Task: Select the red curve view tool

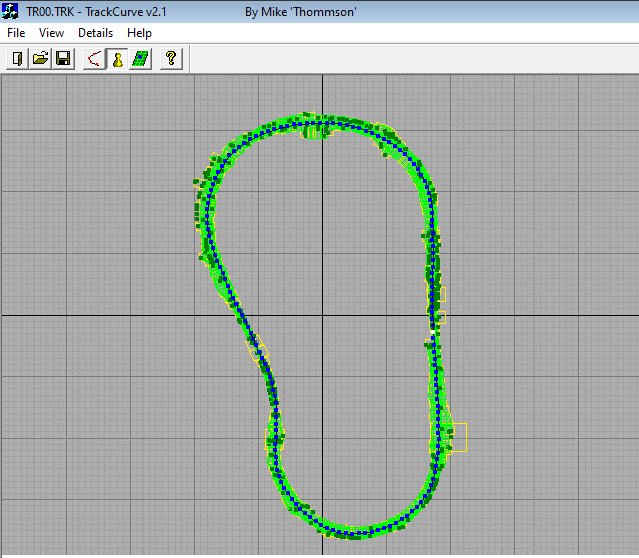Action: tap(94, 59)
